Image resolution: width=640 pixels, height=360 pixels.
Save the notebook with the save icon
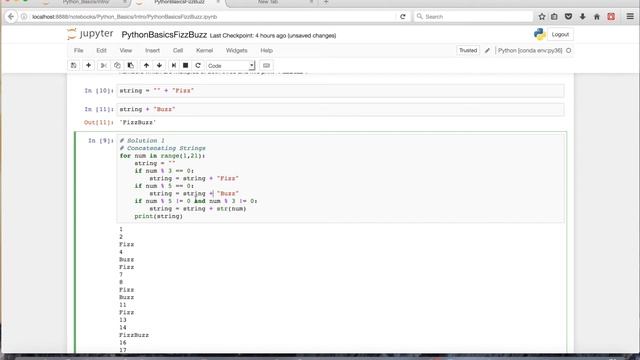73,65
